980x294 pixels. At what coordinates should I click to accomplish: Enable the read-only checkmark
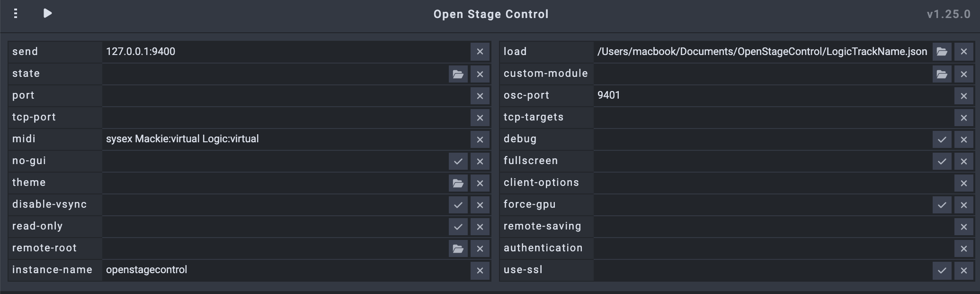(x=458, y=227)
